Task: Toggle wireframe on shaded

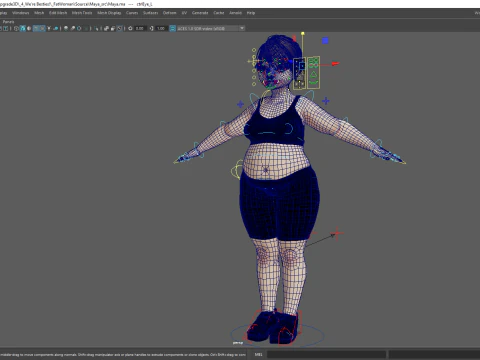Action: coord(36,28)
